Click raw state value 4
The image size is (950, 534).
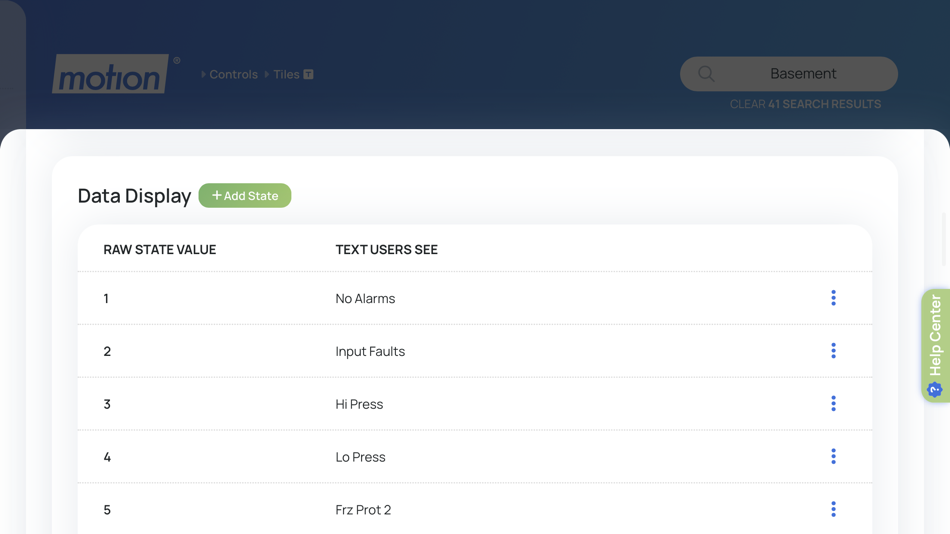pyautogui.click(x=107, y=457)
